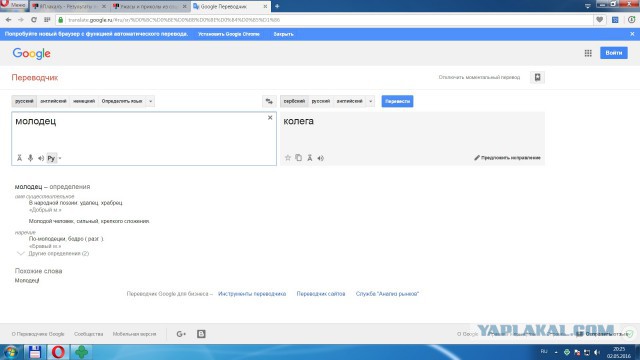Viewport: 640px width, 360px height.
Task: Open Инструменты переводчика link
Action: [x=252, y=293]
